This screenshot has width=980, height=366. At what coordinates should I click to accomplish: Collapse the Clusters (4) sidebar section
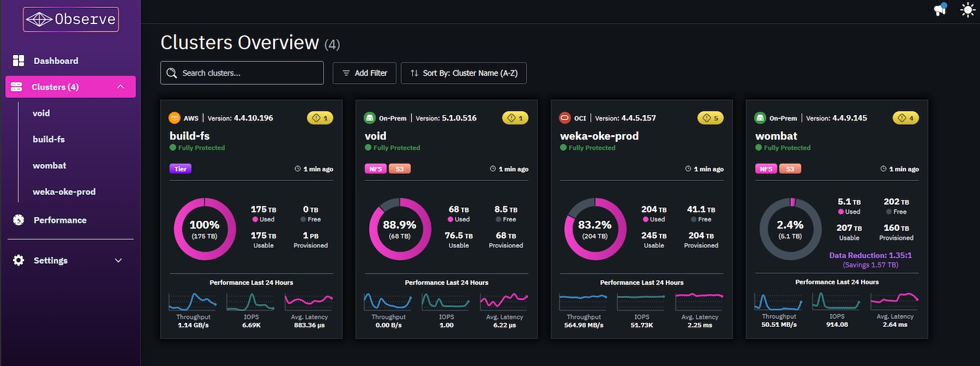coord(120,87)
